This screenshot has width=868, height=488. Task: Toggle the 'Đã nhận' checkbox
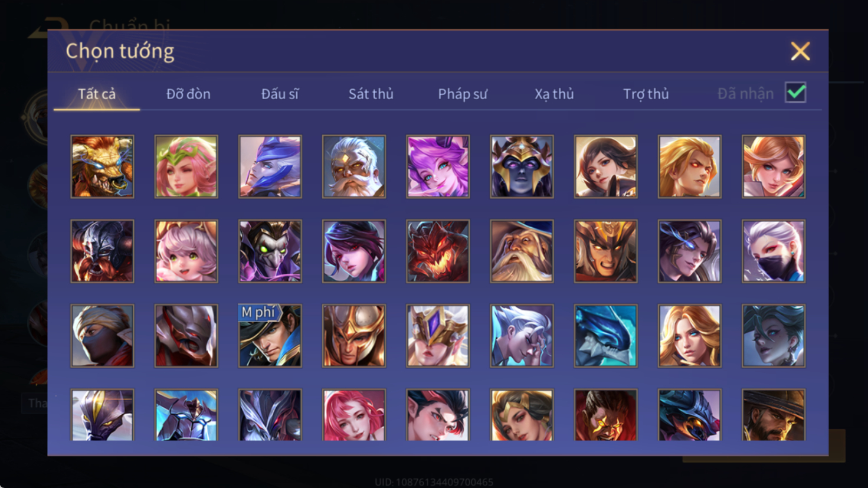tap(795, 93)
